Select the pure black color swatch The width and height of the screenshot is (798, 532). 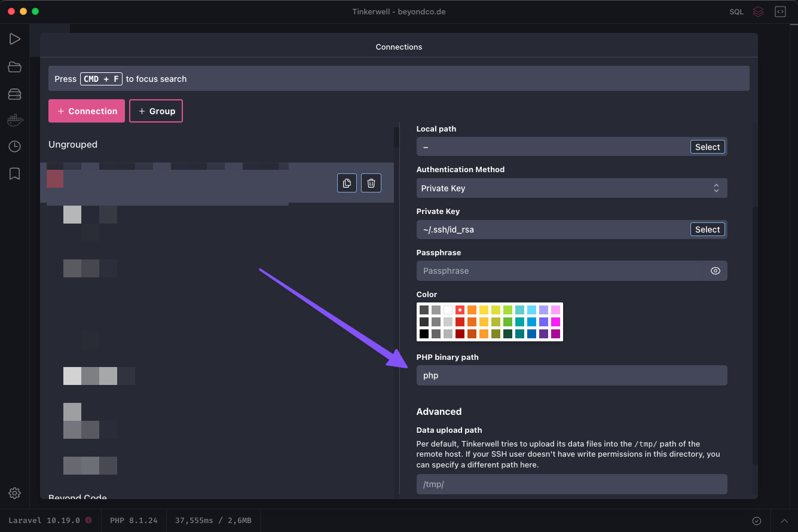[x=424, y=334]
